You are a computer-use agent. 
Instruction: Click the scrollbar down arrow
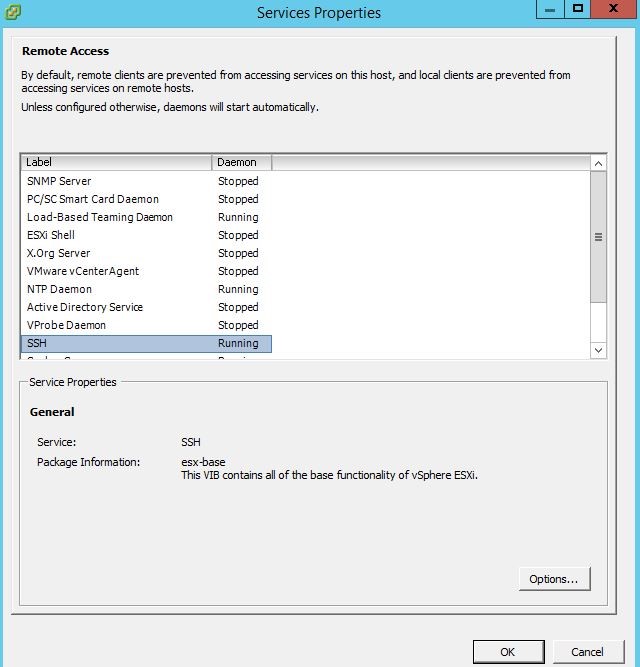tap(598, 350)
